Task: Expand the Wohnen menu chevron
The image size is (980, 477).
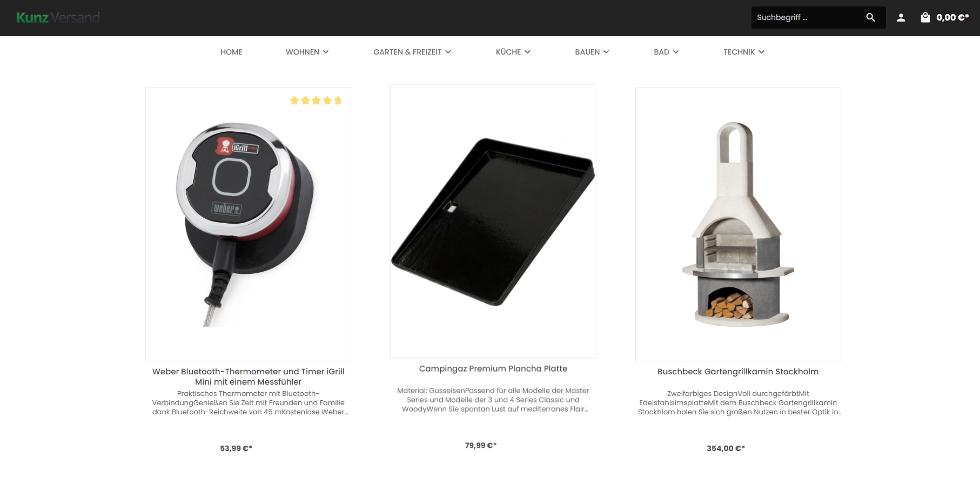Action: click(326, 52)
